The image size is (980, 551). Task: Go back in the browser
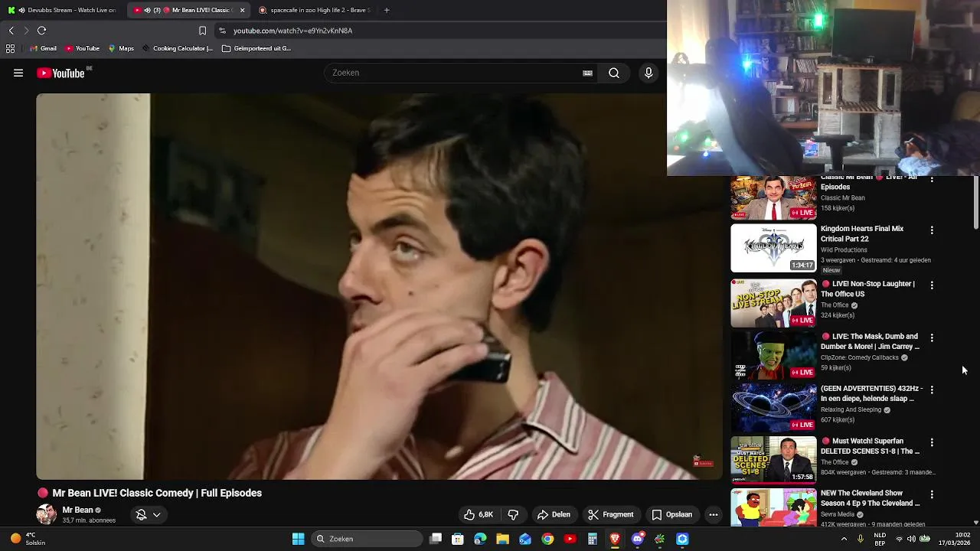click(11, 31)
